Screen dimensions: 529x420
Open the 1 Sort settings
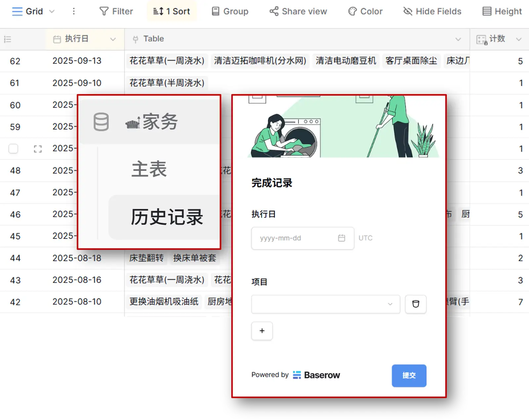(x=172, y=11)
